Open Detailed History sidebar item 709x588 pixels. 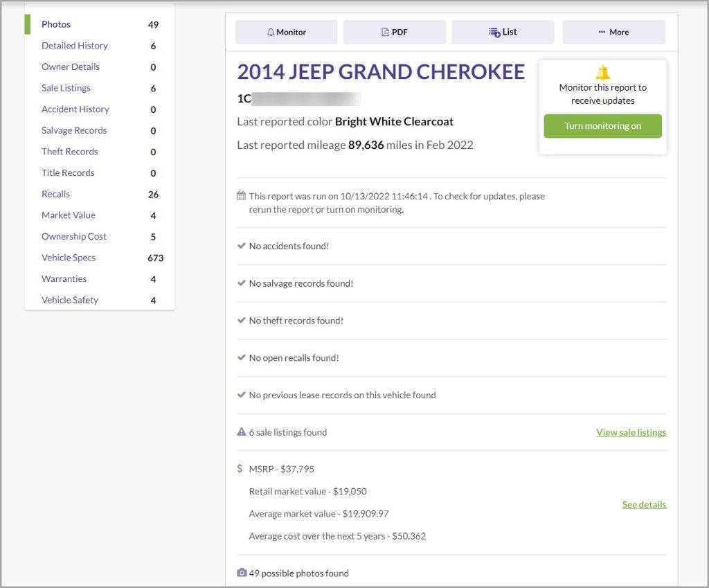coord(75,46)
